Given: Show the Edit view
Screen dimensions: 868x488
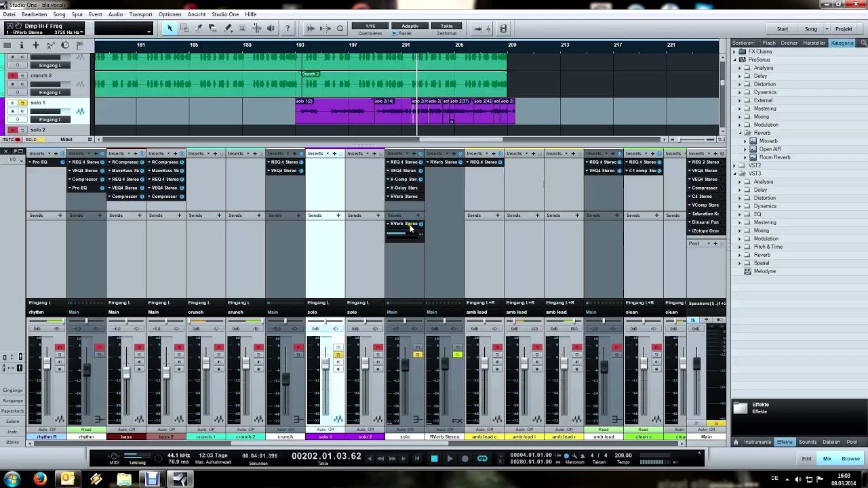Looking at the screenshot, I should 806,459.
